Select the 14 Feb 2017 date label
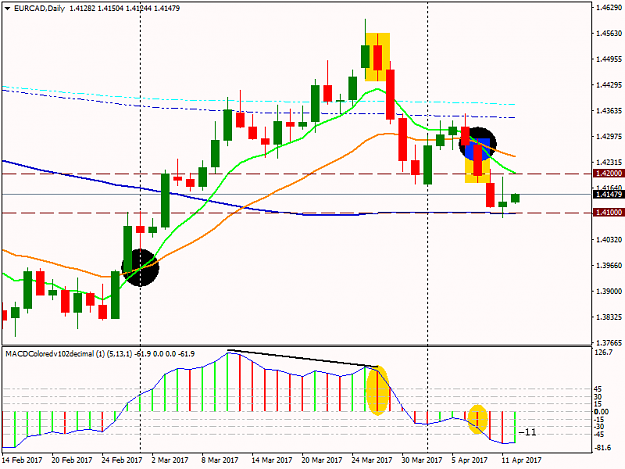Viewport: 625px width, 469px height. point(22,460)
